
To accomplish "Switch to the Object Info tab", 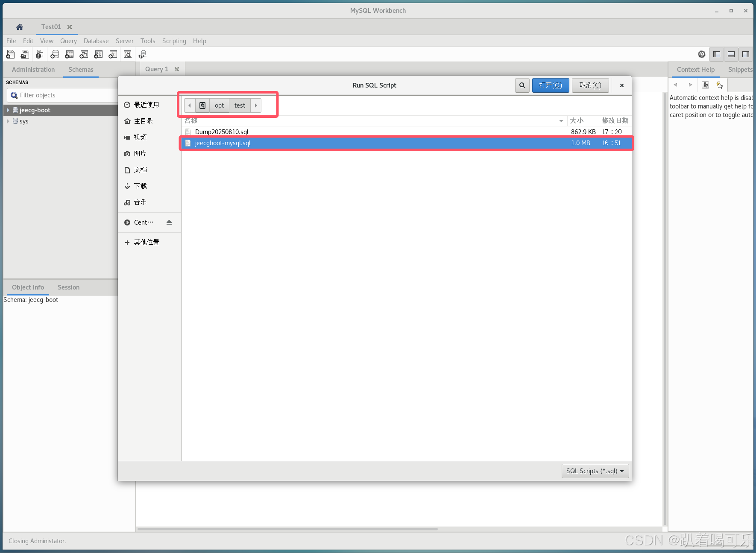I will 28,287.
